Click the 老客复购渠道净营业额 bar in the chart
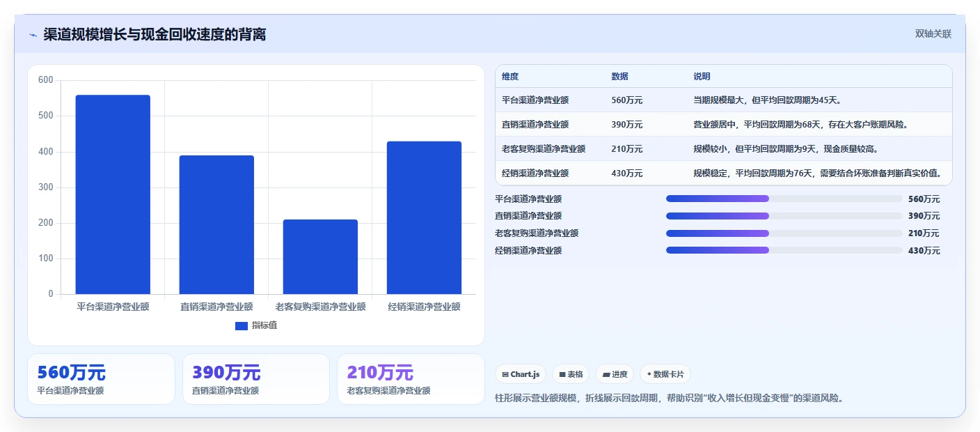980x432 pixels. (320, 256)
